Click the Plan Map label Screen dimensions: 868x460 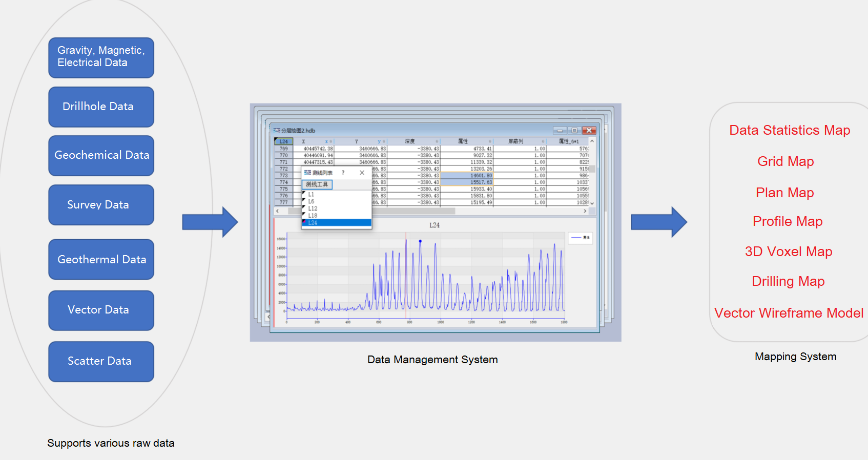pyautogui.click(x=784, y=193)
